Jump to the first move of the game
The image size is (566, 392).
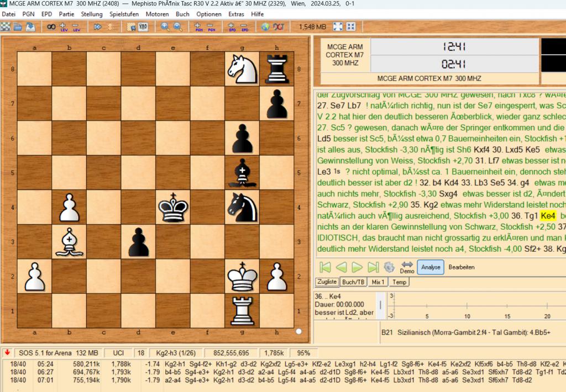326,267
